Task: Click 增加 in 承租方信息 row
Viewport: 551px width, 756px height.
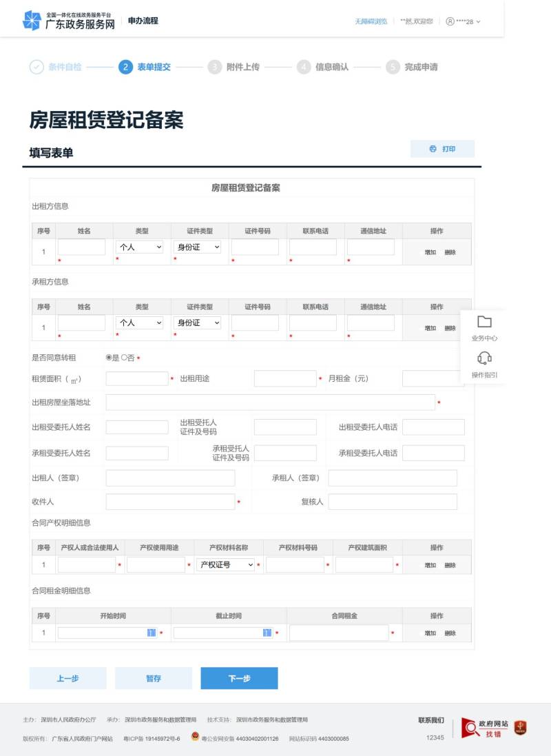Action: [x=430, y=328]
